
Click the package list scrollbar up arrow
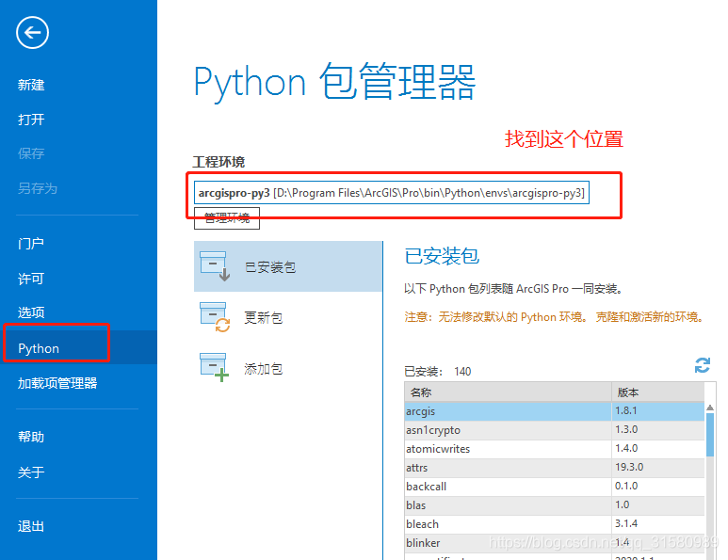(x=710, y=408)
